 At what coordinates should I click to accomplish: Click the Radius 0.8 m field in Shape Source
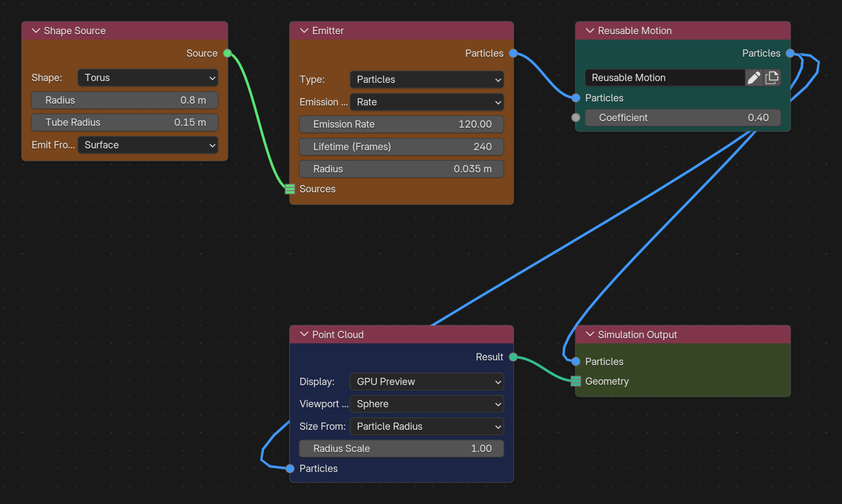coord(125,100)
